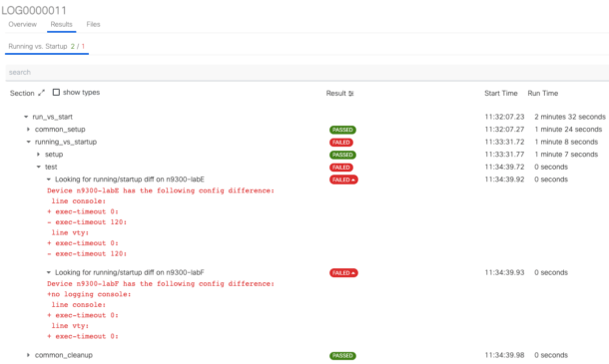Collapse the n9300-labF diff entry
609x364 pixels.
(49, 272)
